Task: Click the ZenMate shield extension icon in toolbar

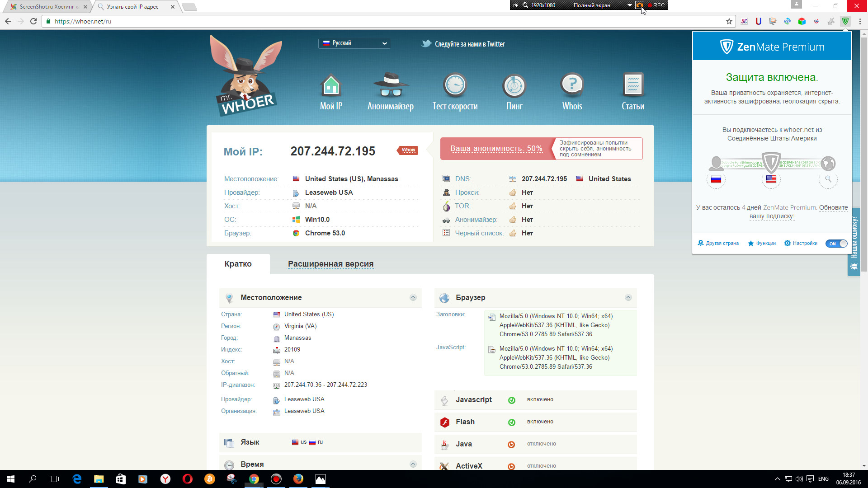Action: [845, 21]
